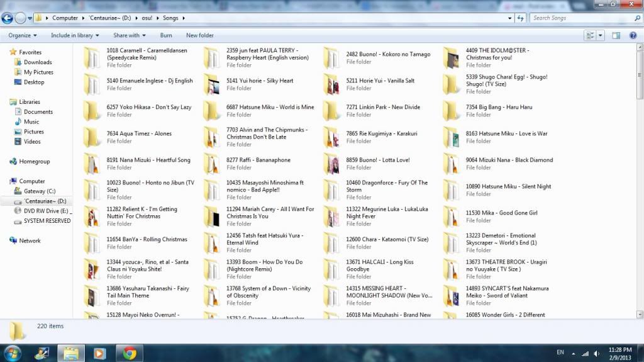Select Songs in the address breadcrumb

170,18
